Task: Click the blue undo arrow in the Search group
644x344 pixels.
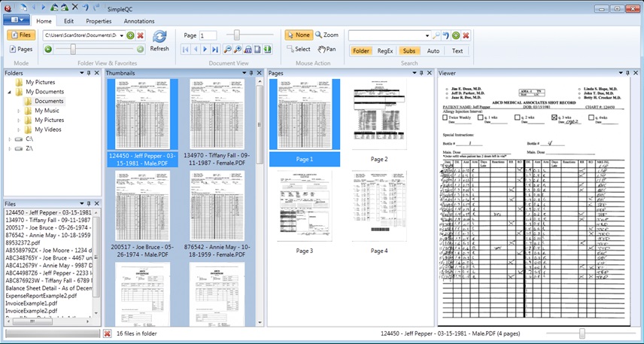Action: pyautogui.click(x=446, y=36)
